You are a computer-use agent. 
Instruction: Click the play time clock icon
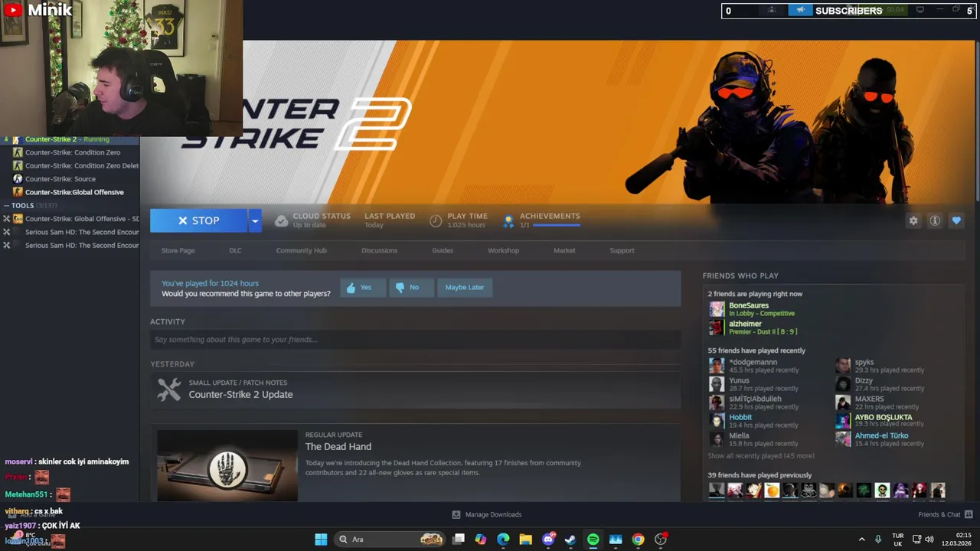pyautogui.click(x=436, y=220)
